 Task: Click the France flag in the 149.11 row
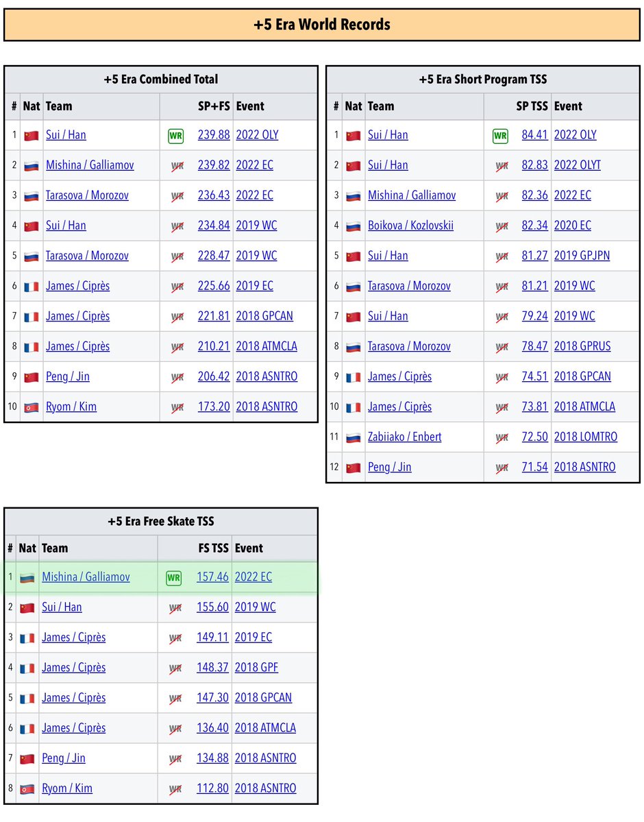(x=27, y=638)
